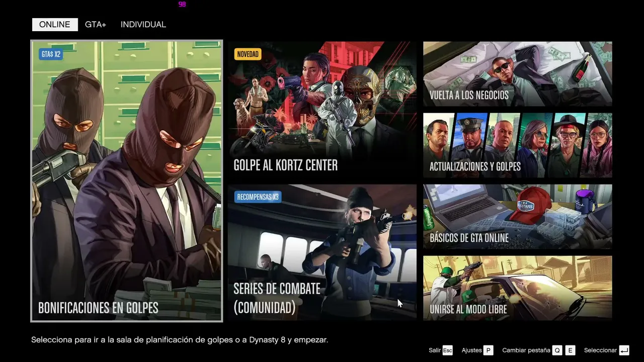Click the Q key icon to change tab
644x362 pixels.
[x=557, y=350]
